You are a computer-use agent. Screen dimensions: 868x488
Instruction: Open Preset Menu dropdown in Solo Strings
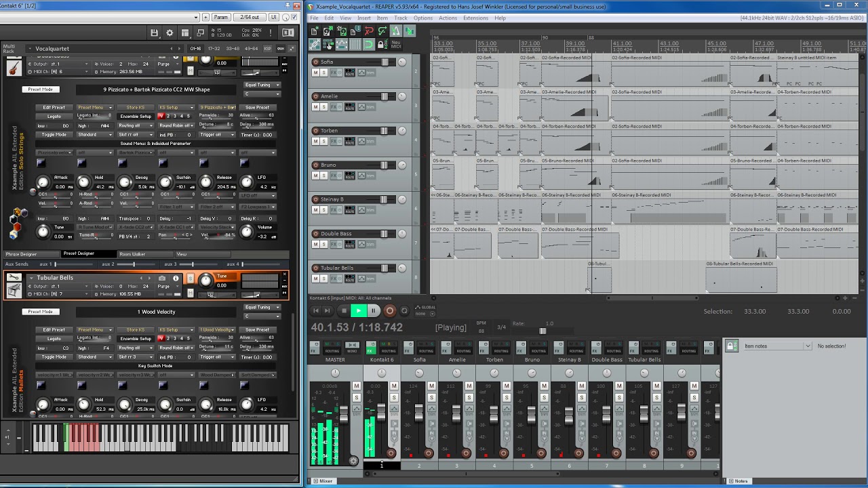pos(95,107)
